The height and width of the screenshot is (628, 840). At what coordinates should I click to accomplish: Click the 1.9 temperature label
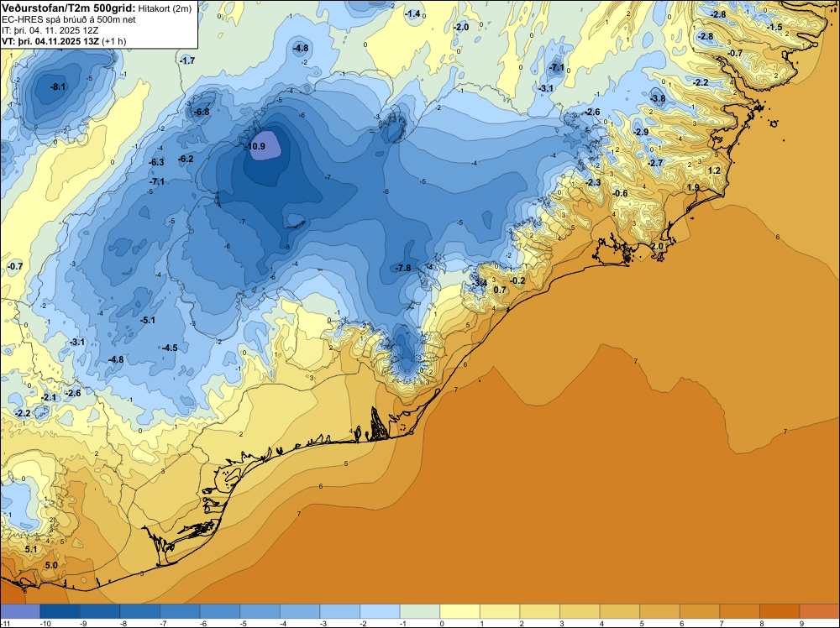pos(693,187)
